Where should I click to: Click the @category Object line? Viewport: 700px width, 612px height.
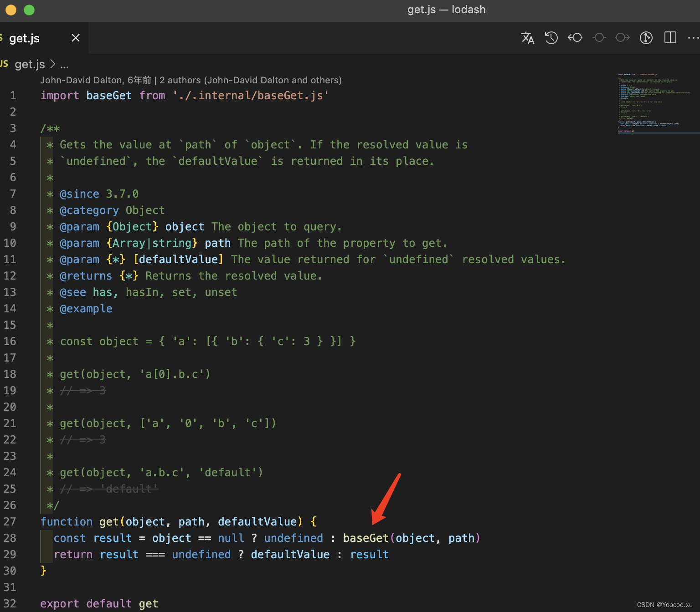point(112,210)
